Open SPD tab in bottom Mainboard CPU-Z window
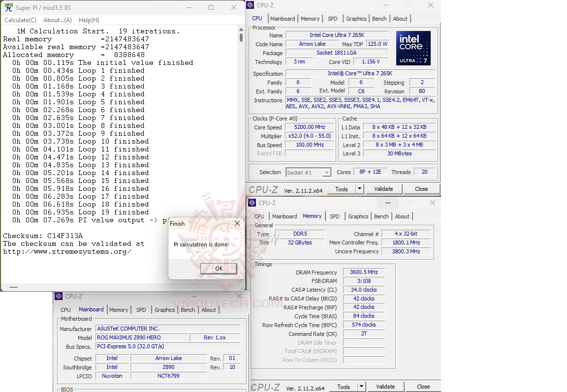 click(x=141, y=310)
